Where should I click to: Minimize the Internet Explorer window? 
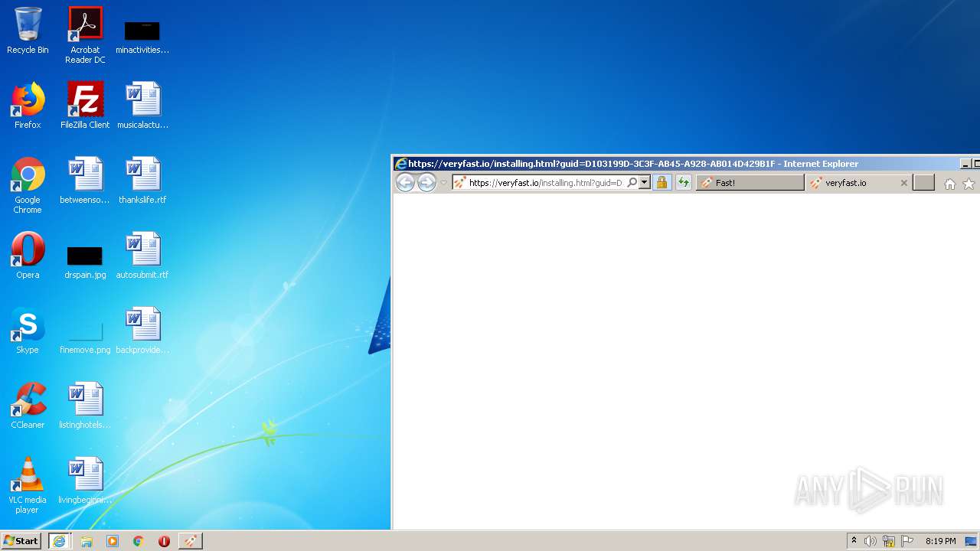point(965,164)
